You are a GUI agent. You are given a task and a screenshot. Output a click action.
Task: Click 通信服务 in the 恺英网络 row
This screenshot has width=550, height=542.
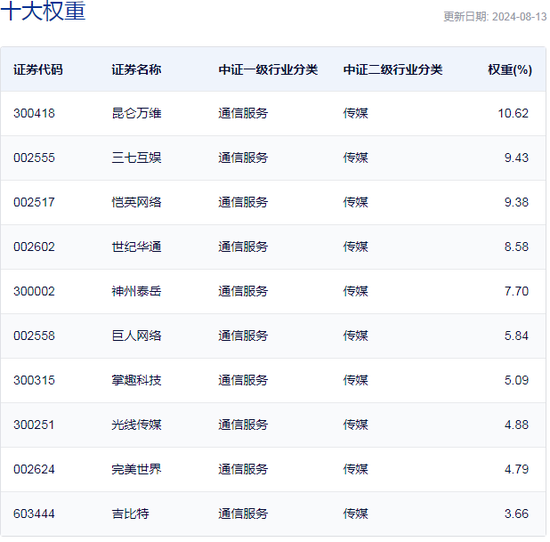point(243,202)
